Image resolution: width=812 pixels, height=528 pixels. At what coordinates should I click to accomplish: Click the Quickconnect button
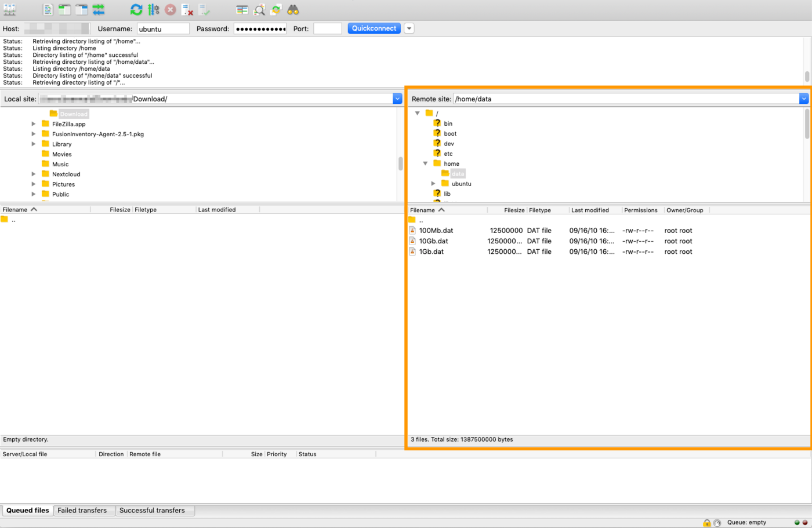click(x=374, y=28)
